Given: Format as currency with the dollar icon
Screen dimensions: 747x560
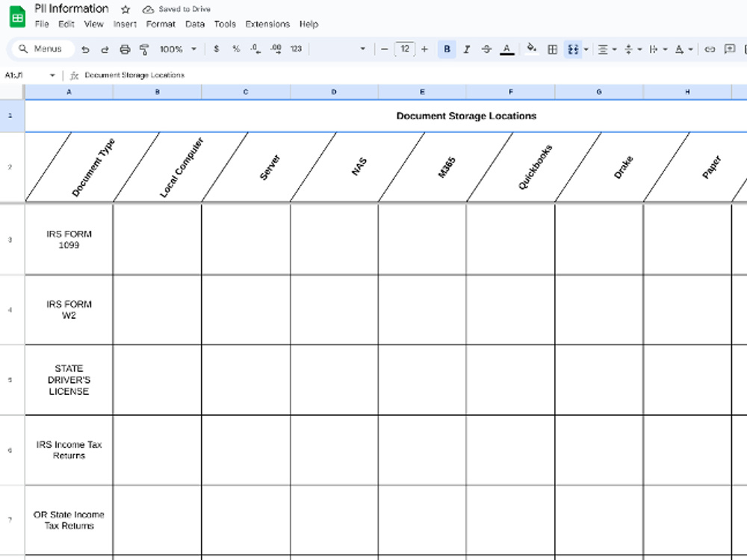Looking at the screenshot, I should pos(217,49).
